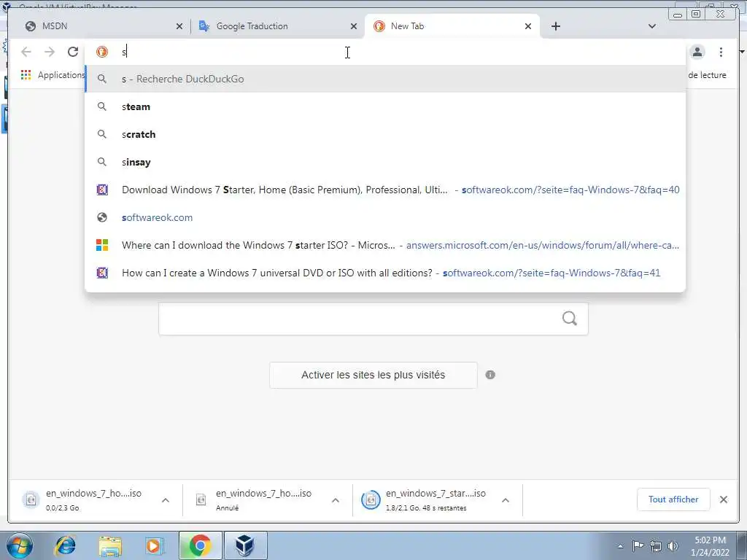The width and height of the screenshot is (747, 560).
Task: Open Windows Explorer folder in taskbar
Action: point(110,545)
